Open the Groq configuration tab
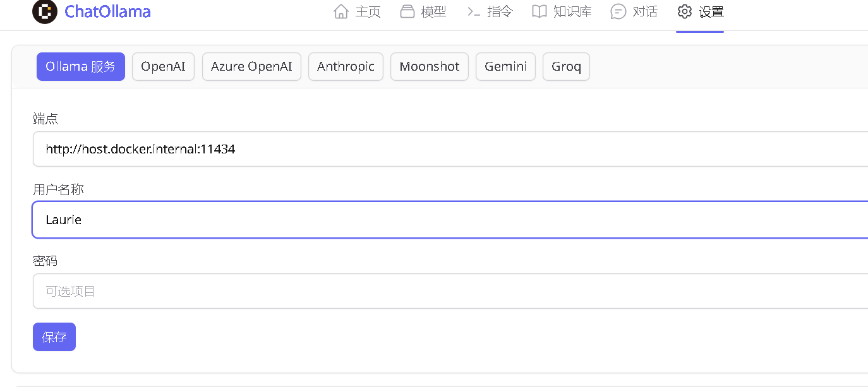This screenshot has width=868, height=387. (565, 66)
